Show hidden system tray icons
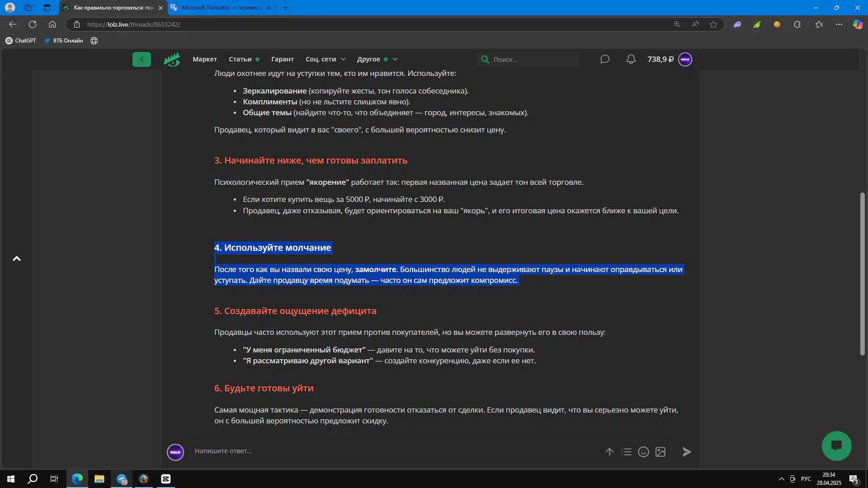 pyautogui.click(x=781, y=479)
